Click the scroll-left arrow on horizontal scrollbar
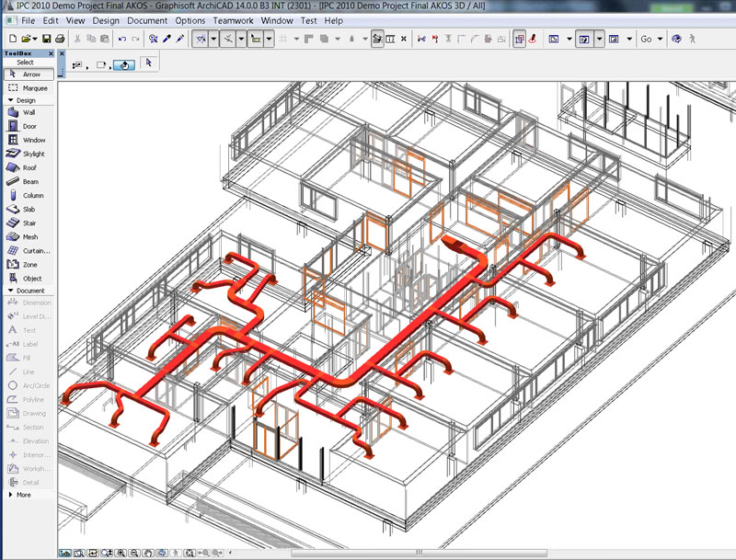Screen dimensions: 736x560 (230, 553)
